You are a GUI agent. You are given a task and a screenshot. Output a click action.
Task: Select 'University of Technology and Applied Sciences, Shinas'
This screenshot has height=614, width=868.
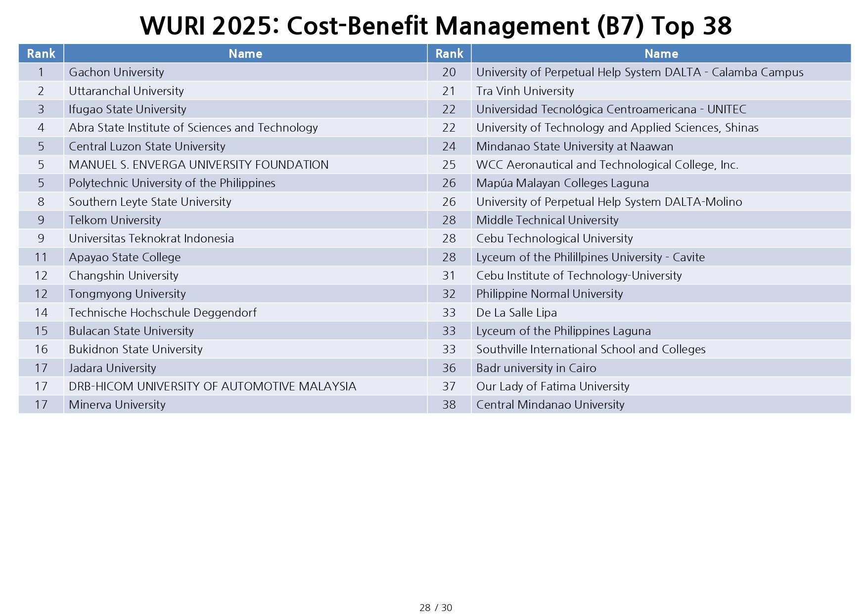617,128
